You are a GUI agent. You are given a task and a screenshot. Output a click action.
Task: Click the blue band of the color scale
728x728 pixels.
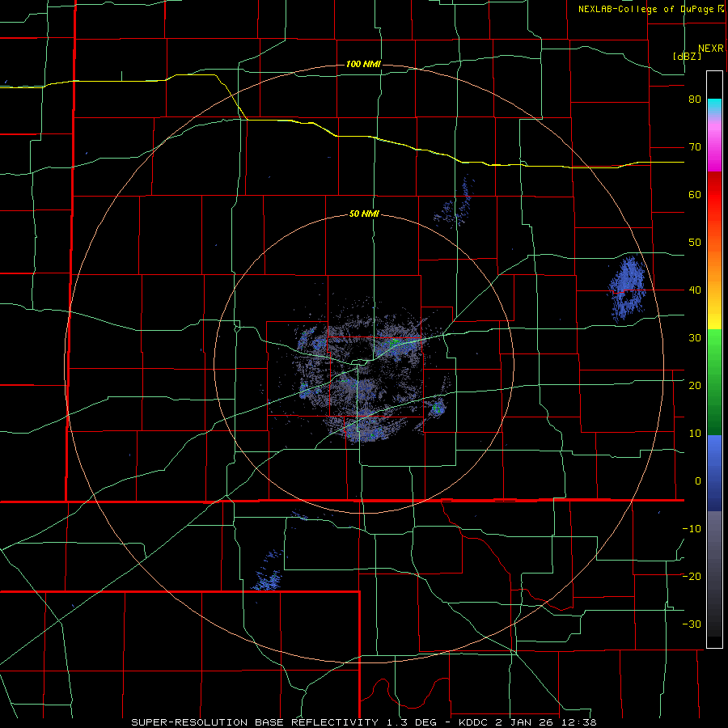click(714, 473)
